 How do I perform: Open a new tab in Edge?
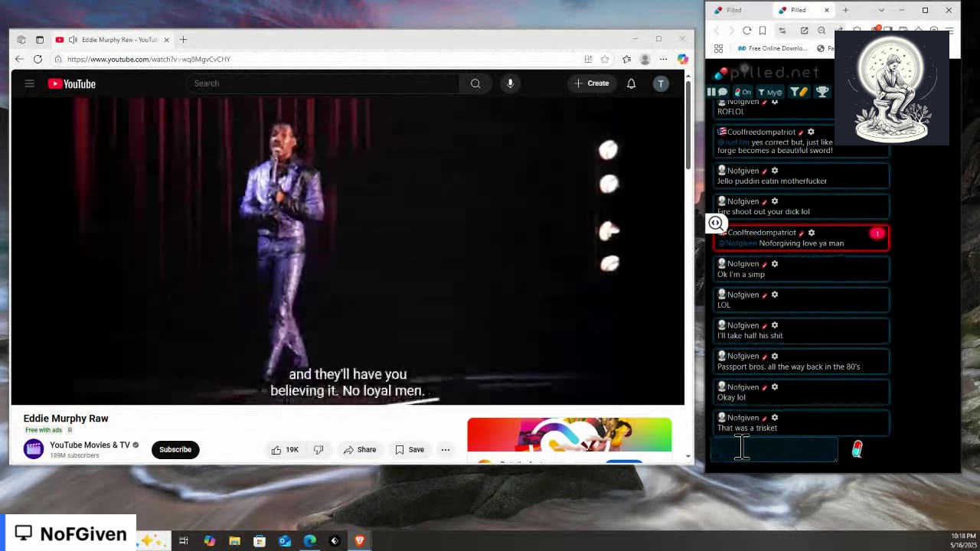(x=183, y=40)
